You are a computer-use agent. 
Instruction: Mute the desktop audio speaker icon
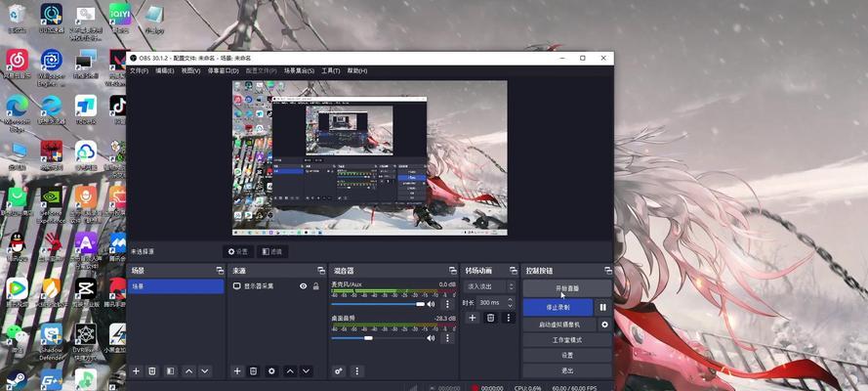pyautogui.click(x=431, y=338)
